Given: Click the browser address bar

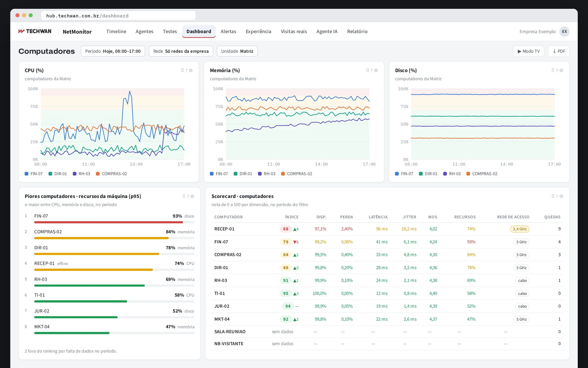Looking at the screenshot, I should tap(118, 16).
